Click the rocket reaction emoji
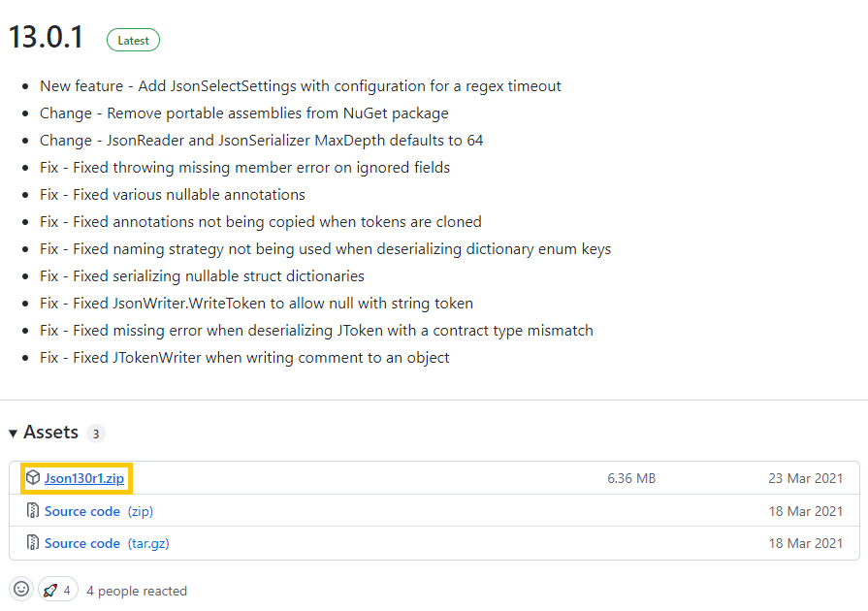 (50, 590)
